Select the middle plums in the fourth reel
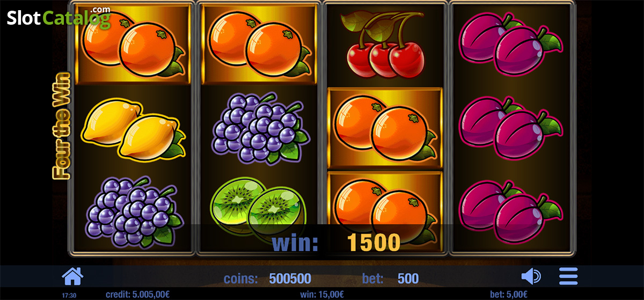Screen dimensions: 644x300 pyautogui.click(x=510, y=128)
